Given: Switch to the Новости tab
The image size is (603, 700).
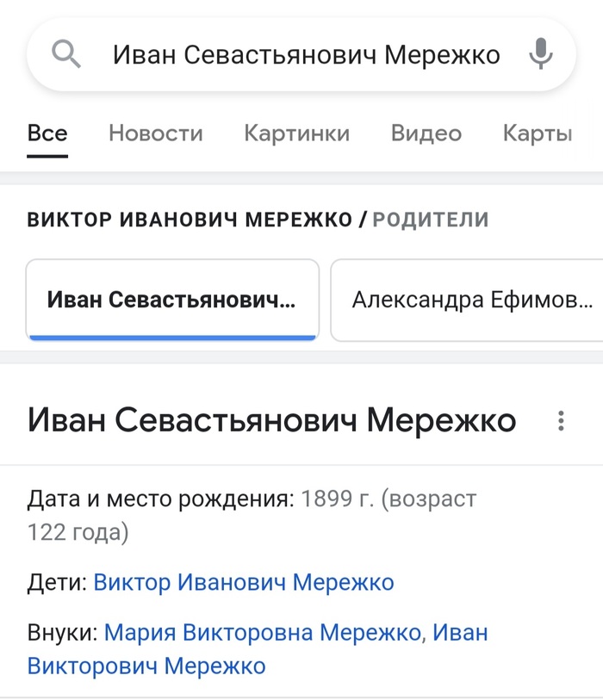Looking at the screenshot, I should (x=155, y=133).
